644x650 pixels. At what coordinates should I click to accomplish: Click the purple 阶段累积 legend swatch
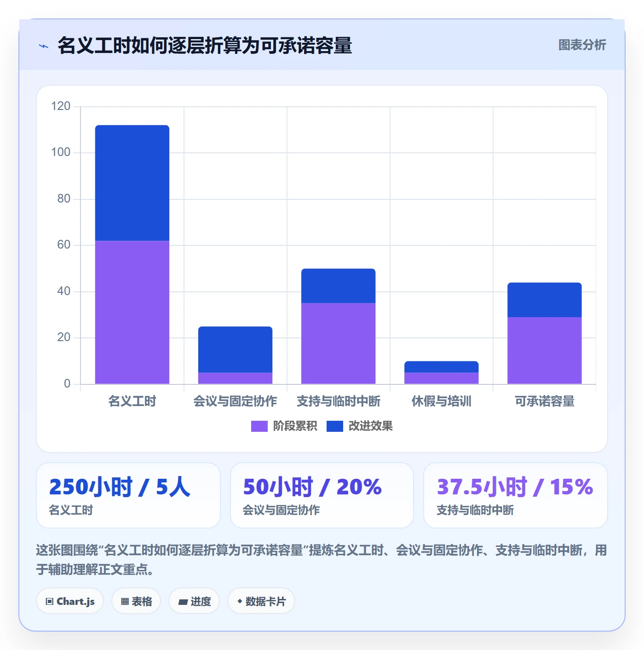(x=259, y=426)
